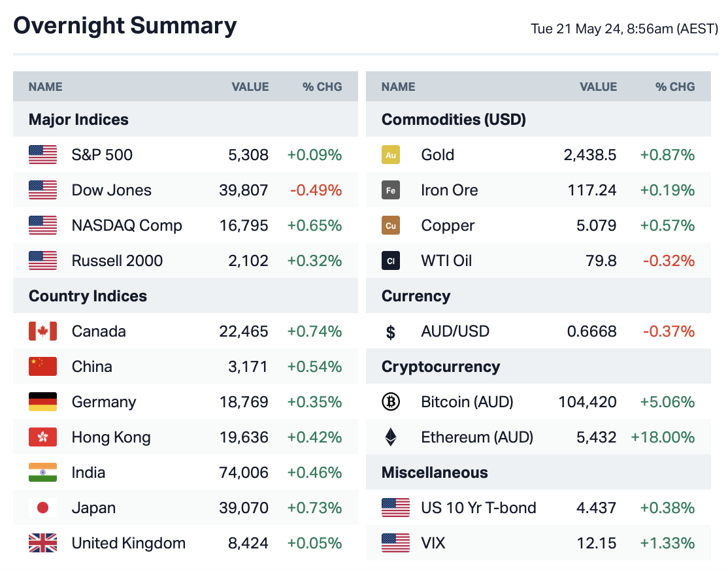This screenshot has width=728, height=570.
Task: Click the Iron Ore 'Fe' icon
Action: click(x=391, y=190)
